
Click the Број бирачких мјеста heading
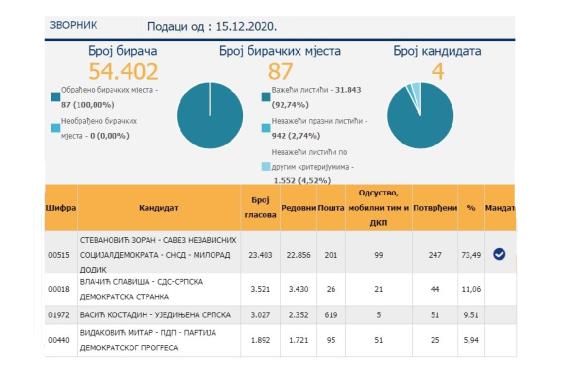(x=280, y=51)
